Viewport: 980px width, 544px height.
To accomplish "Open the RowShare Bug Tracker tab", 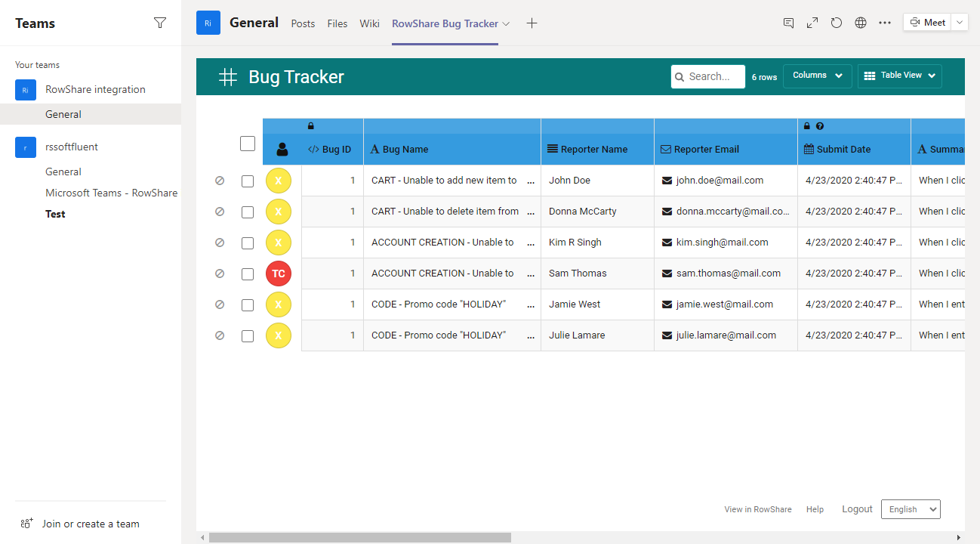I will click(x=445, y=23).
